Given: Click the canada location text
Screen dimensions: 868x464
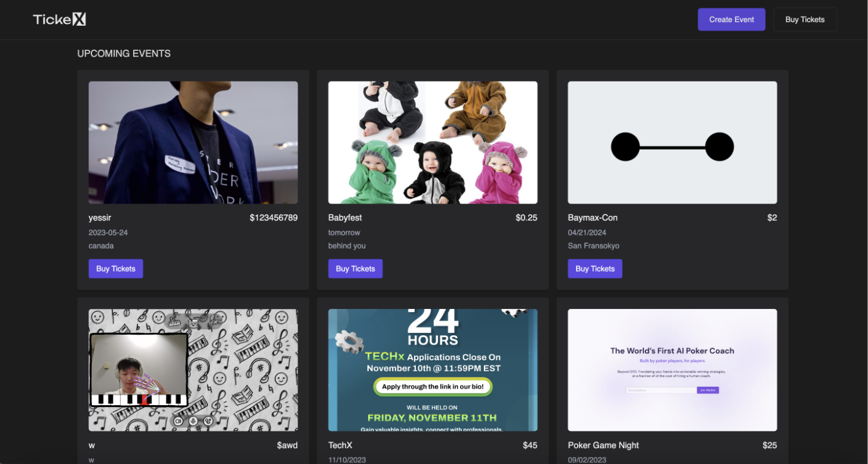Looking at the screenshot, I should click(101, 246).
